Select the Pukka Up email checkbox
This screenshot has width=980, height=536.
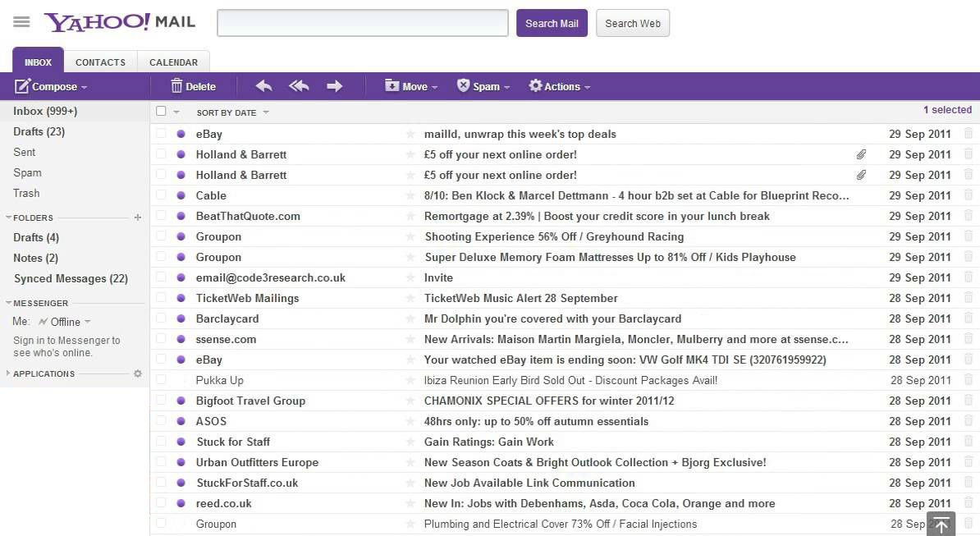click(x=161, y=379)
